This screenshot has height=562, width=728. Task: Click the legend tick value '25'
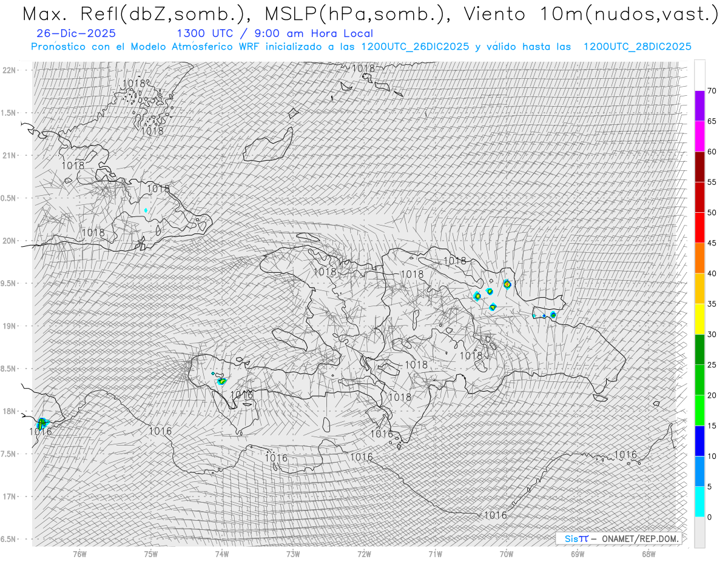[712, 365]
